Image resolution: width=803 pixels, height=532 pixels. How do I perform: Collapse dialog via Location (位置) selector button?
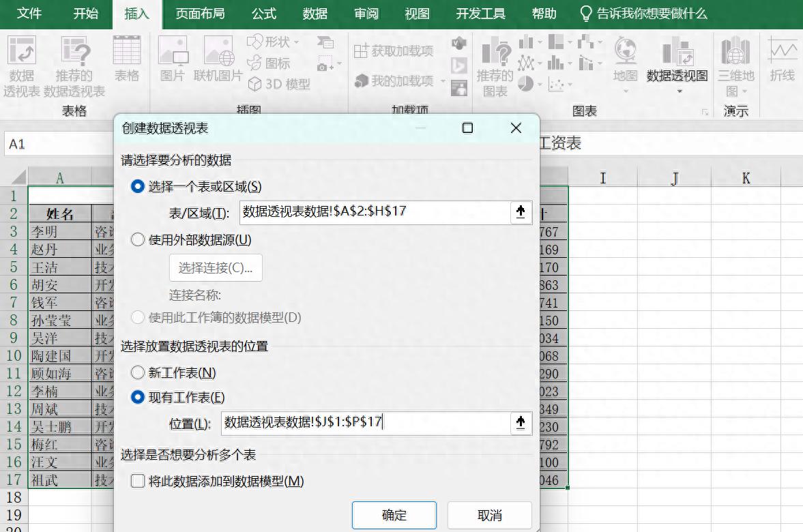click(x=521, y=422)
